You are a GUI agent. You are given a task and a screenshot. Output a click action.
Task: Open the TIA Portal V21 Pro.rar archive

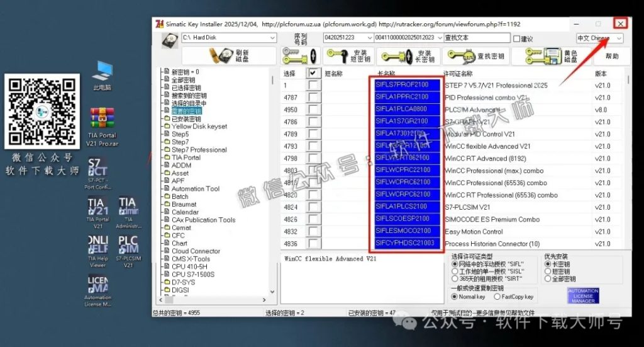tap(102, 127)
